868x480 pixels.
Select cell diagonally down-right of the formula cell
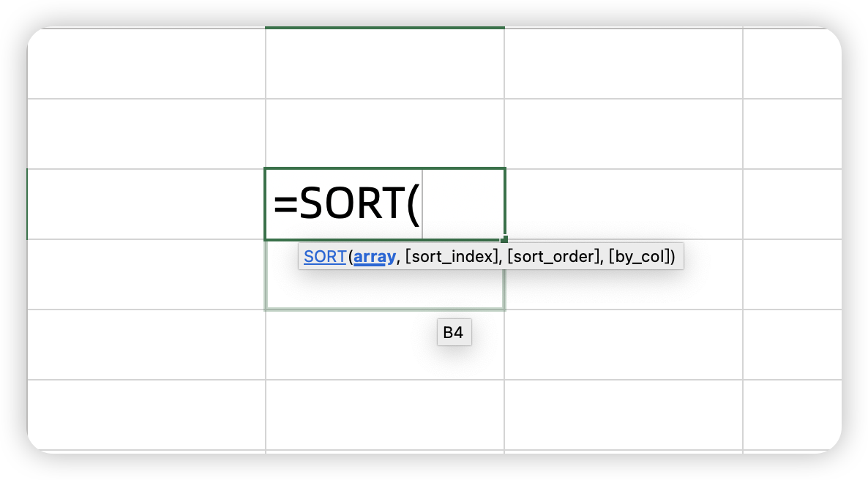click(623, 289)
